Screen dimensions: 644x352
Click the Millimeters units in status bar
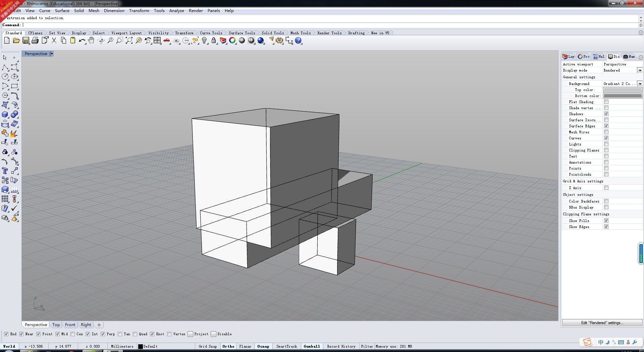coord(122,346)
